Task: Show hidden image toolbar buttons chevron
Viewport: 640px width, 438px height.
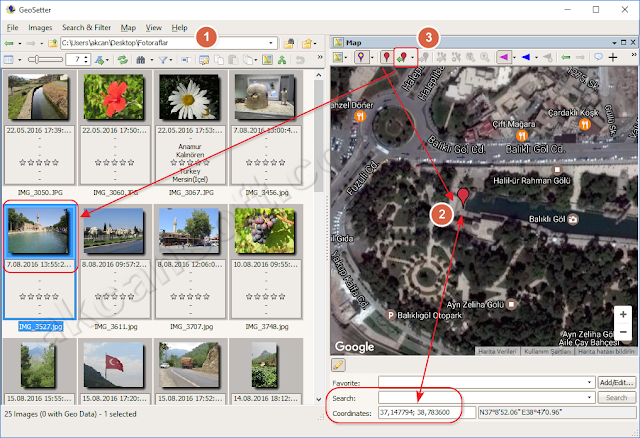Action: [320, 57]
